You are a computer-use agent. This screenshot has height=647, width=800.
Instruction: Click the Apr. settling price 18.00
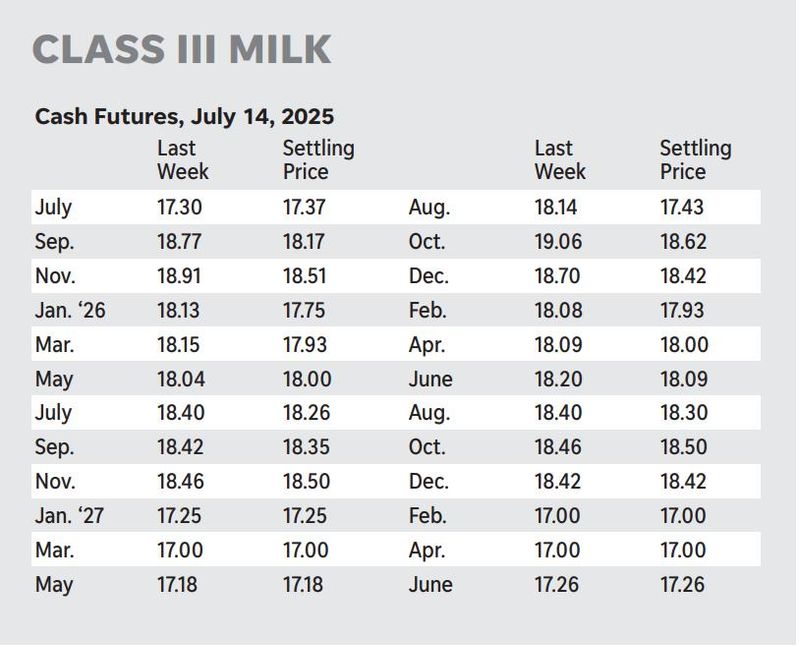[685, 344]
